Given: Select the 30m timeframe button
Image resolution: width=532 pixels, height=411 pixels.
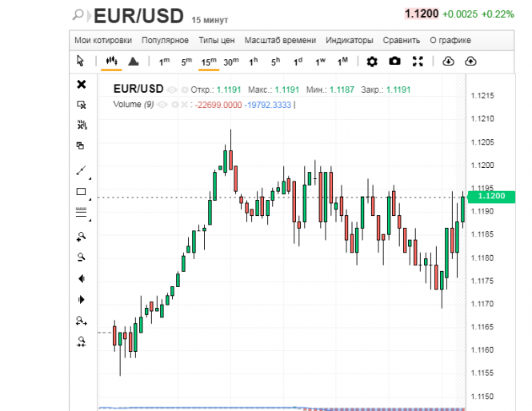Looking at the screenshot, I should 230,62.
